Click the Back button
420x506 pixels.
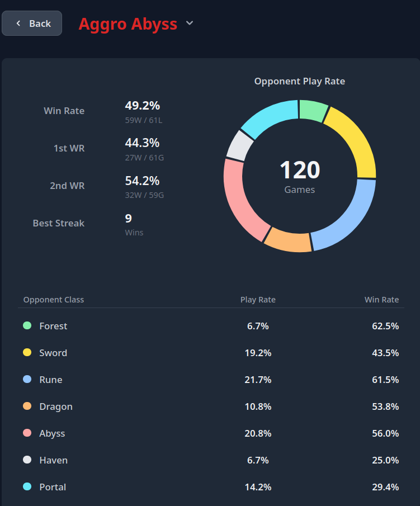point(32,23)
